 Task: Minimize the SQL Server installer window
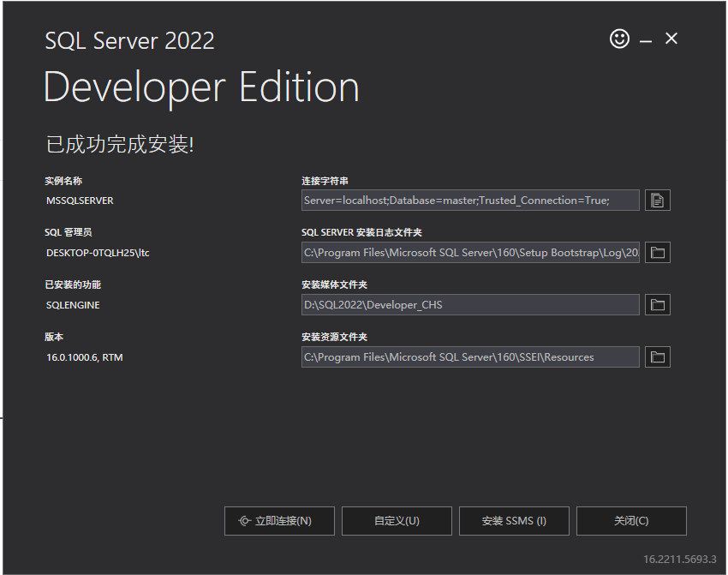click(x=646, y=40)
